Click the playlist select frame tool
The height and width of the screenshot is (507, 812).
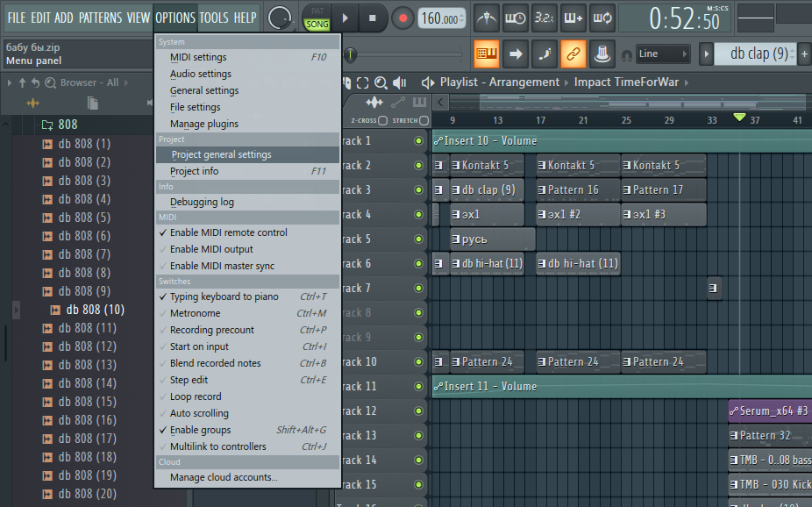tap(362, 82)
